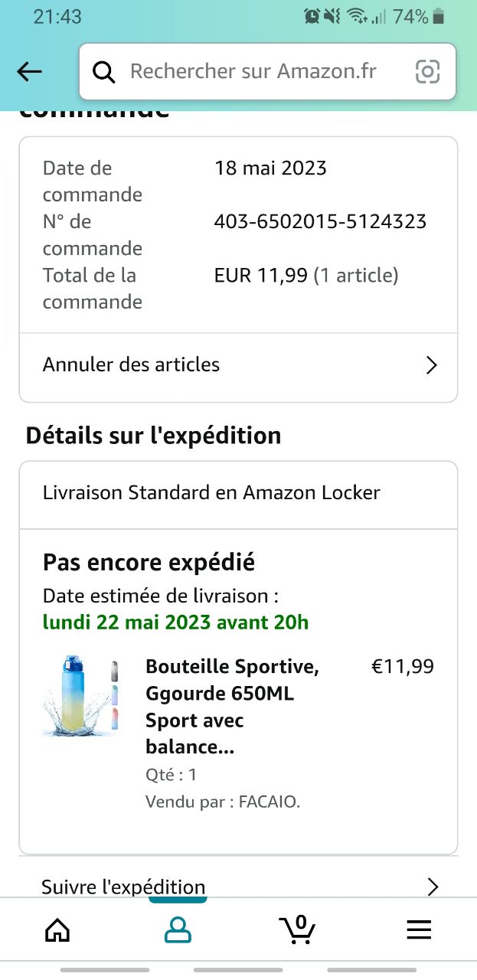This screenshot has width=477, height=980.
Task: Tap the search magnifier icon
Action: click(103, 72)
